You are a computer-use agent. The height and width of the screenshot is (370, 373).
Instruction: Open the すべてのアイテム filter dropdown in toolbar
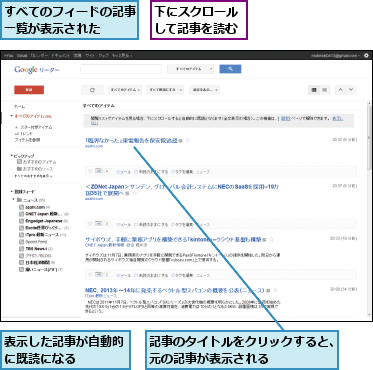point(125,90)
